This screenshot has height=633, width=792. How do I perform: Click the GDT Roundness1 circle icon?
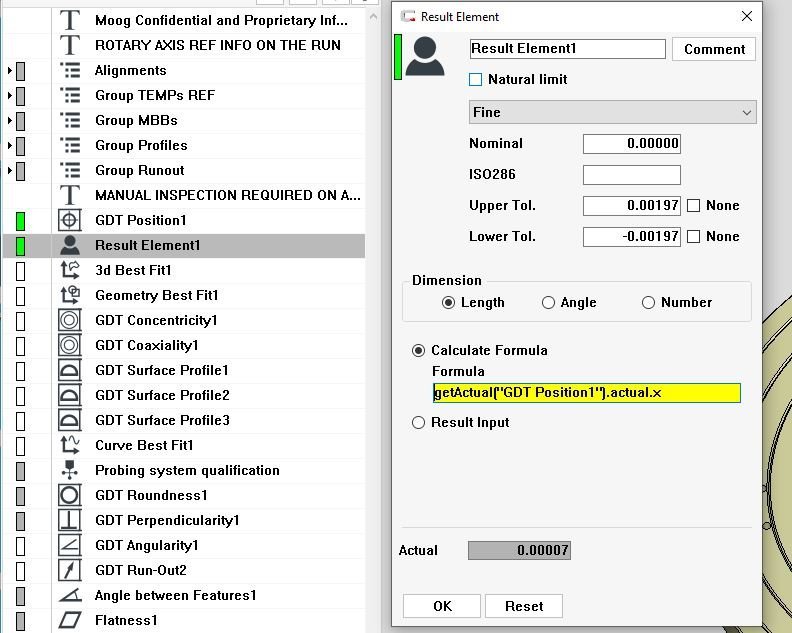click(70, 495)
